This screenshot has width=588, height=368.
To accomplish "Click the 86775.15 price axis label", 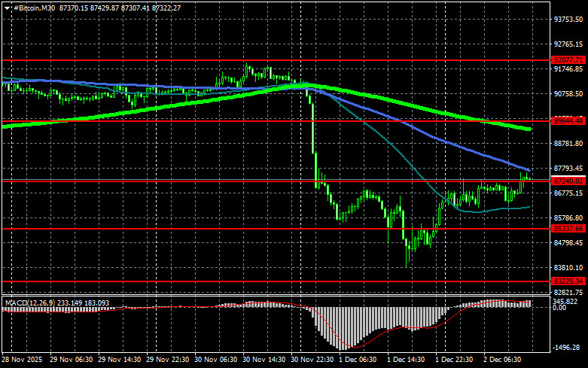I will tap(568, 193).
